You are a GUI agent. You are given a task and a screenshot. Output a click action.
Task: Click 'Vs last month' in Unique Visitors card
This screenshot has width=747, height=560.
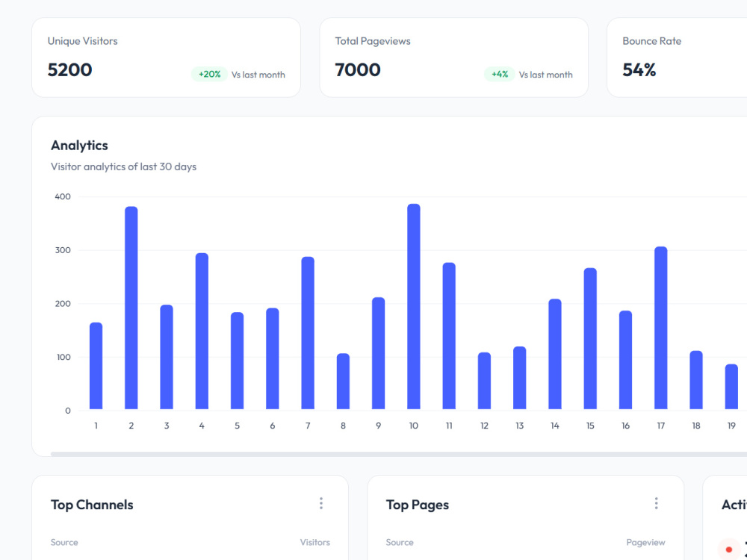(x=258, y=75)
